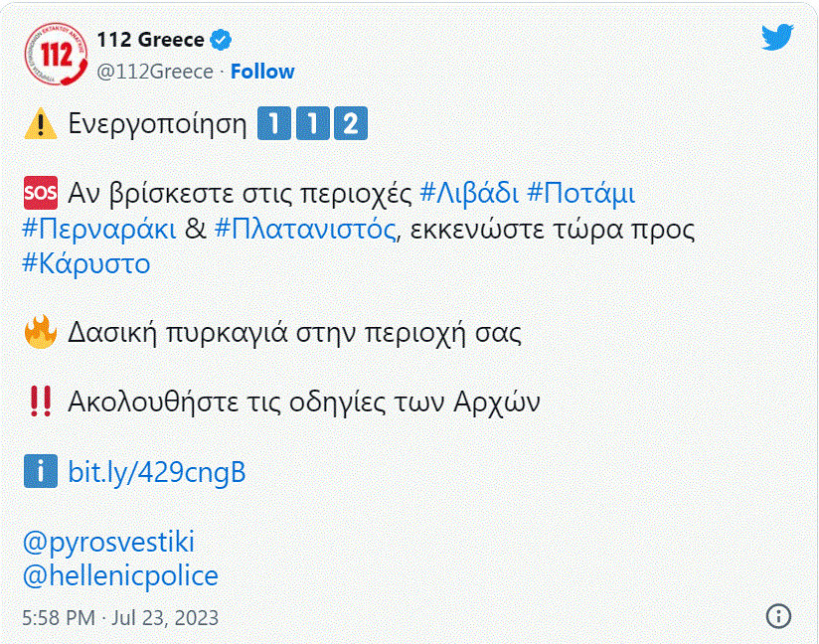This screenshot has width=819, height=644.
Task: Open the 112 Greece display name
Action: coord(150,41)
